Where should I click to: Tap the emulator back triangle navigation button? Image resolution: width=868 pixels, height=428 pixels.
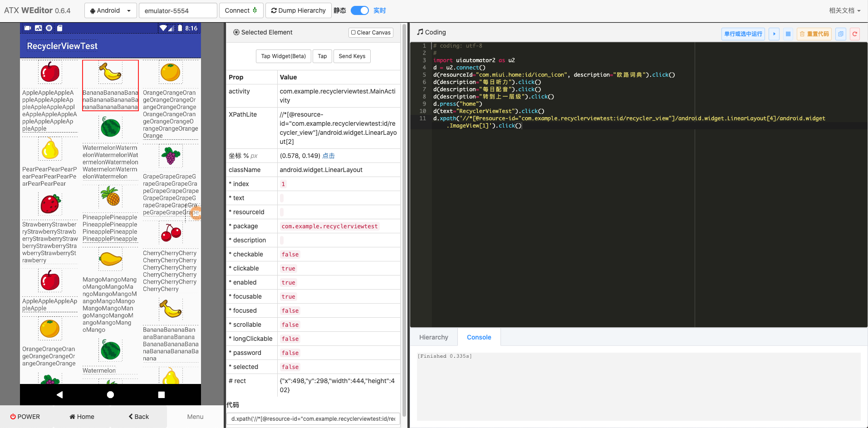pyautogui.click(x=60, y=395)
